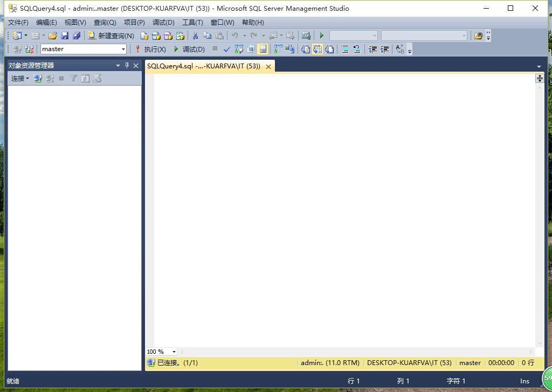Display the estimated execution plan
Image resolution: width=552 pixels, height=392 pixels.
[x=239, y=49]
